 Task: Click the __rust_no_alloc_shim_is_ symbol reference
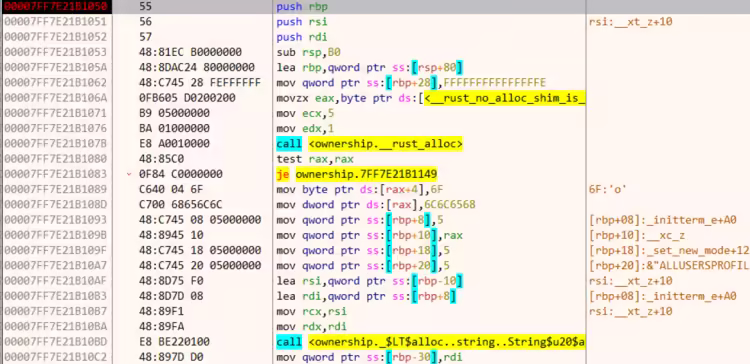[505, 98]
